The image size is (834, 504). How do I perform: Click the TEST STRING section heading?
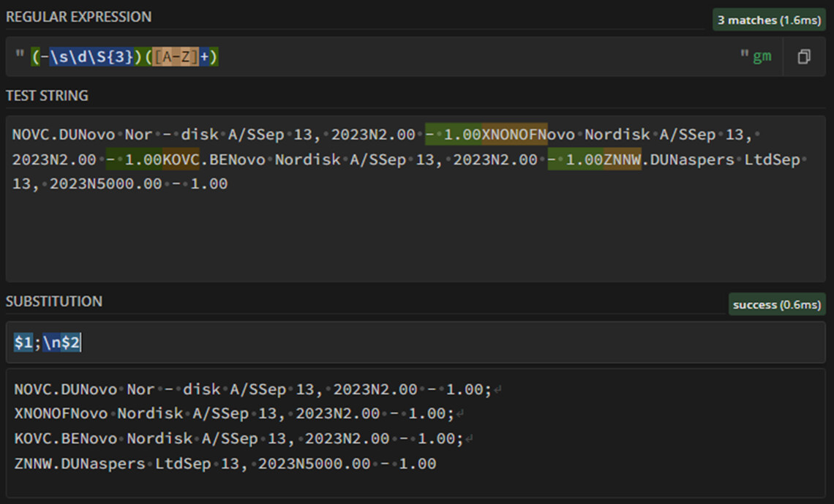(x=47, y=96)
